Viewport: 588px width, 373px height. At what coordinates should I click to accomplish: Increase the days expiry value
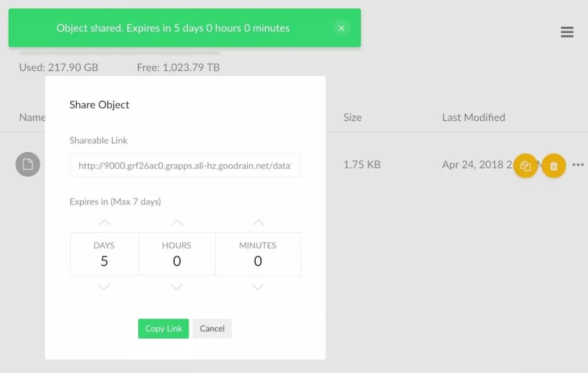point(105,222)
